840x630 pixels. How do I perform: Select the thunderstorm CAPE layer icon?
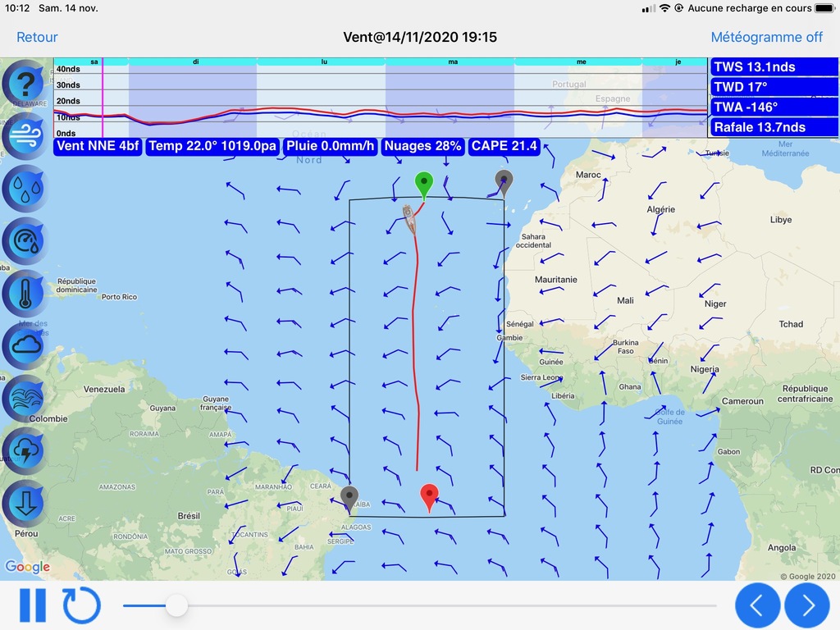[x=24, y=451]
